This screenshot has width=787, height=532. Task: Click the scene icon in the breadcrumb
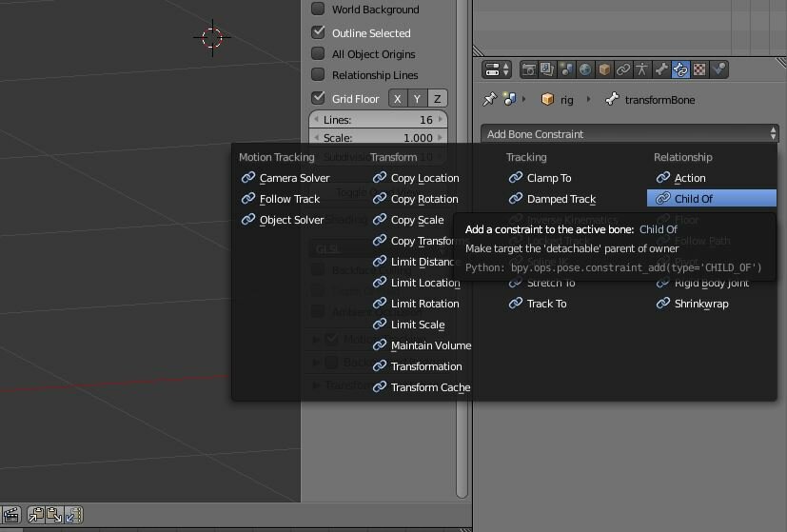click(x=510, y=99)
